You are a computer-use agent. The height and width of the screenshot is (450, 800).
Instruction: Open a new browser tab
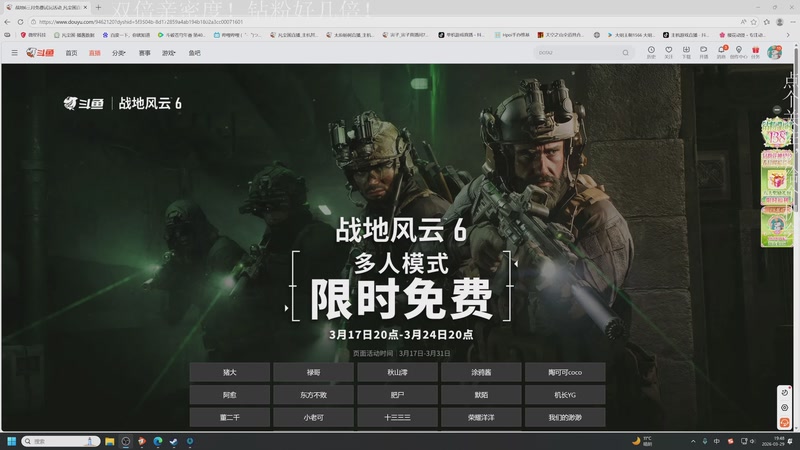98,8
